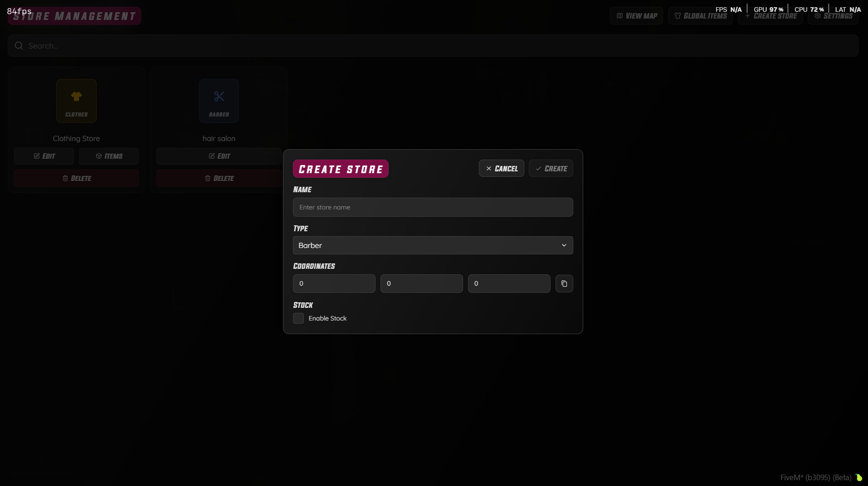Open Global Items in the top bar

(x=701, y=16)
